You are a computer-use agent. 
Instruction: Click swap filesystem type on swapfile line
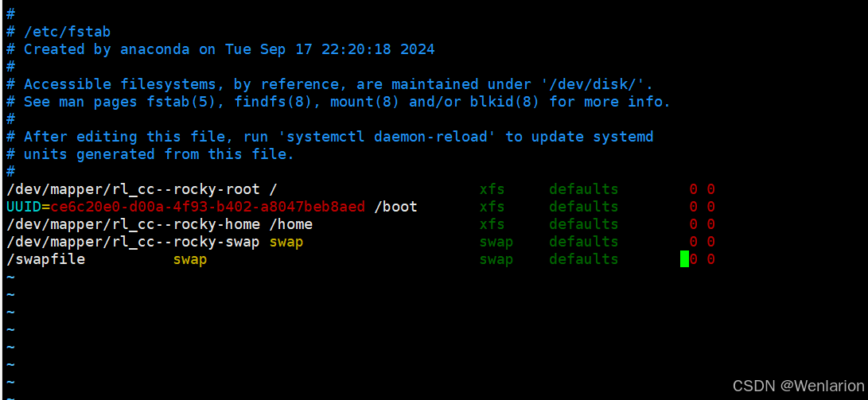point(496,259)
